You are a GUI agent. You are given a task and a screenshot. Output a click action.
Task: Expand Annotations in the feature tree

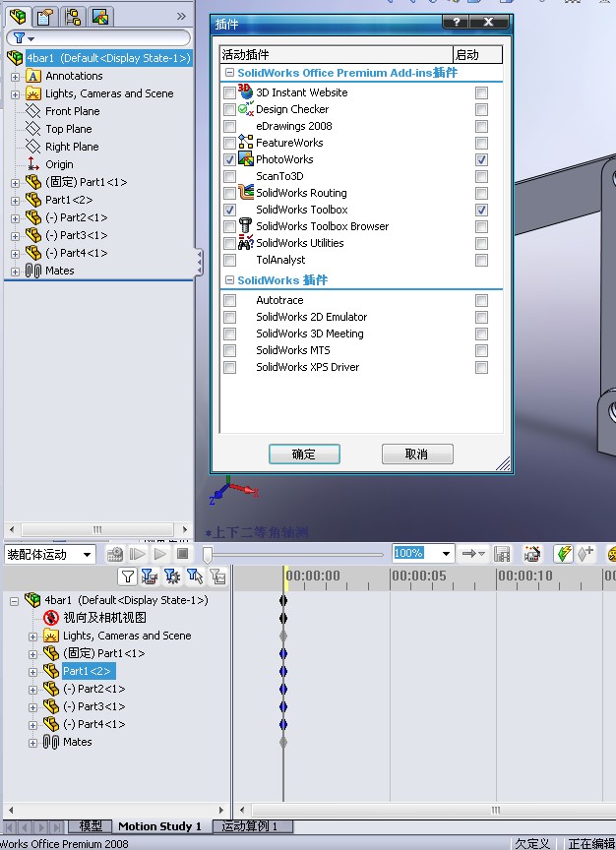click(15, 77)
